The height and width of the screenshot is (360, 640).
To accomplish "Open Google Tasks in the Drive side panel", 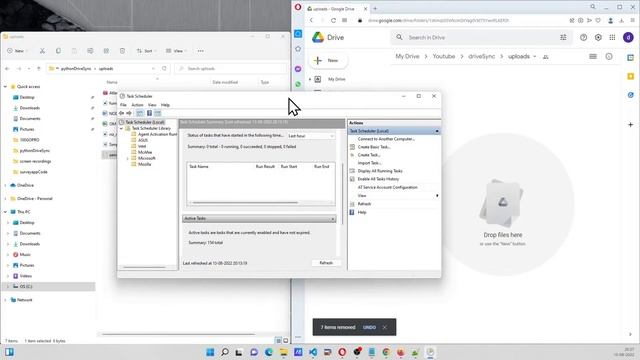I will 631,95.
